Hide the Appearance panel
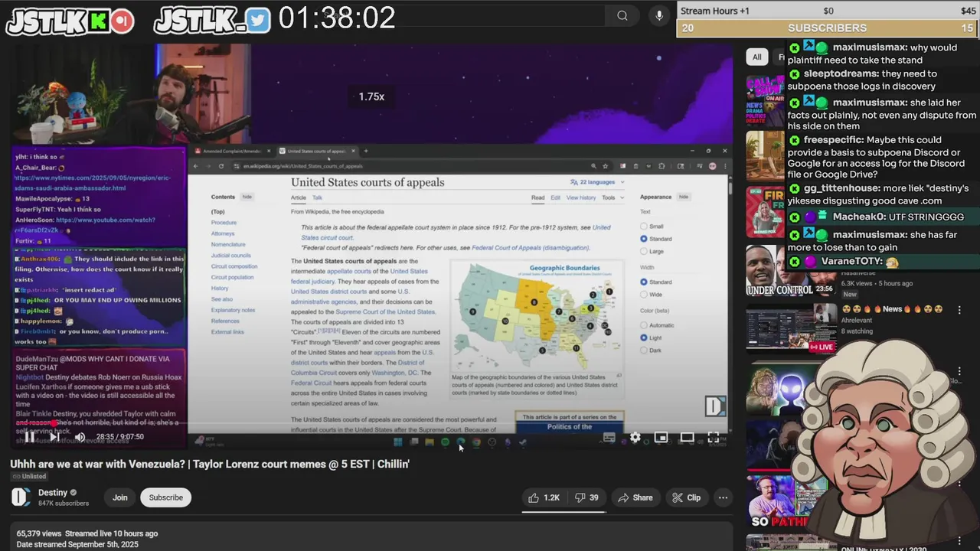The height and width of the screenshot is (551, 980). coord(684,197)
